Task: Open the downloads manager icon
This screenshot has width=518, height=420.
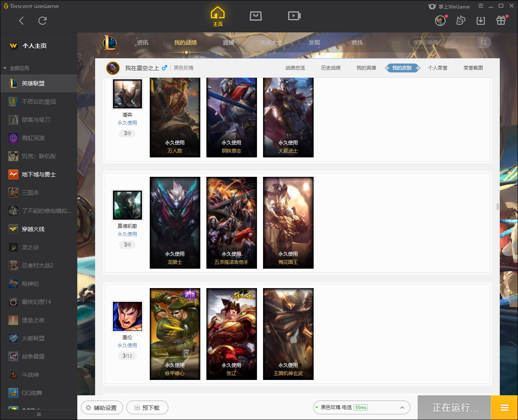Action: 481,21
